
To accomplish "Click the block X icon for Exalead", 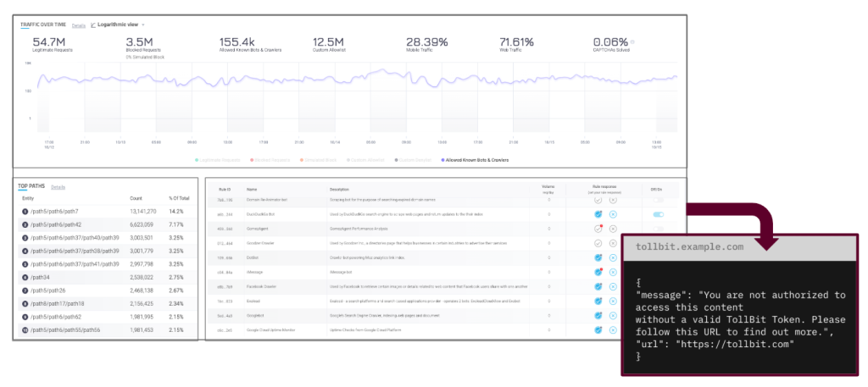I will pos(613,299).
